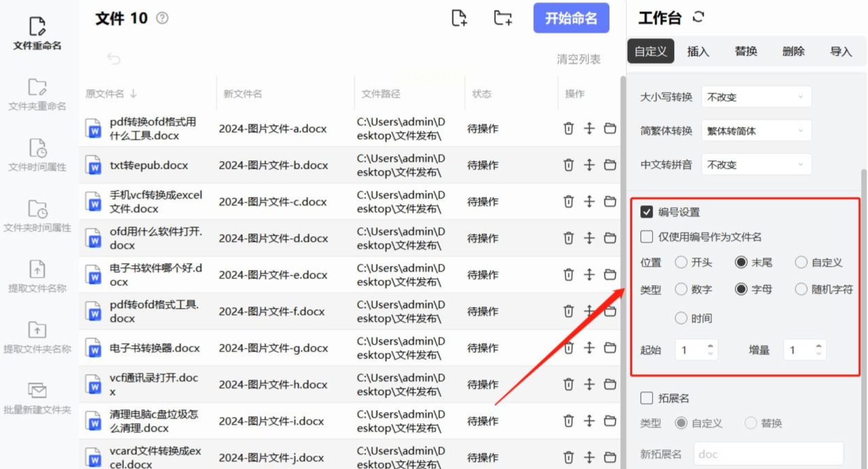This screenshot has height=469, width=868.
Task: Click the add file icon
Action: tap(459, 18)
